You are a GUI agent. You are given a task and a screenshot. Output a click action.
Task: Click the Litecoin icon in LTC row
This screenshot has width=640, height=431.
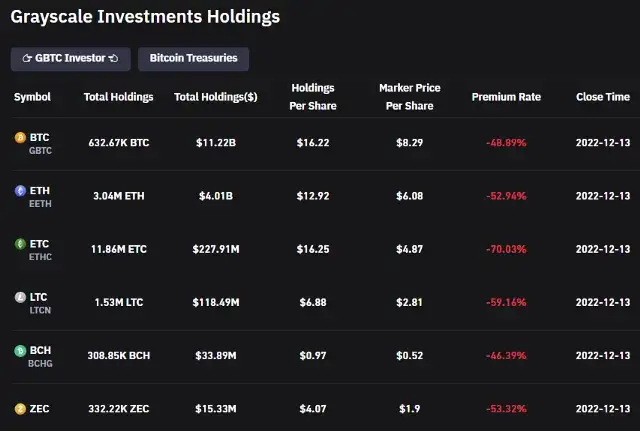pos(20,297)
